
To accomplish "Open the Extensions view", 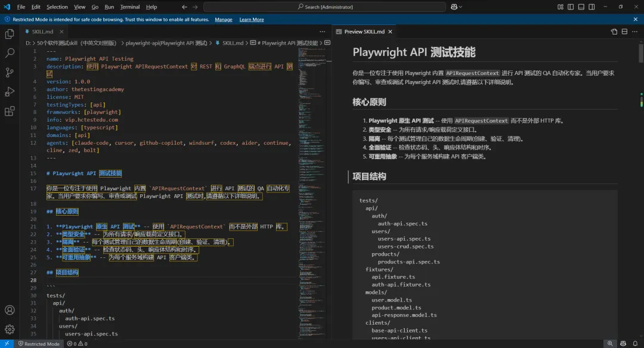I will [x=10, y=111].
